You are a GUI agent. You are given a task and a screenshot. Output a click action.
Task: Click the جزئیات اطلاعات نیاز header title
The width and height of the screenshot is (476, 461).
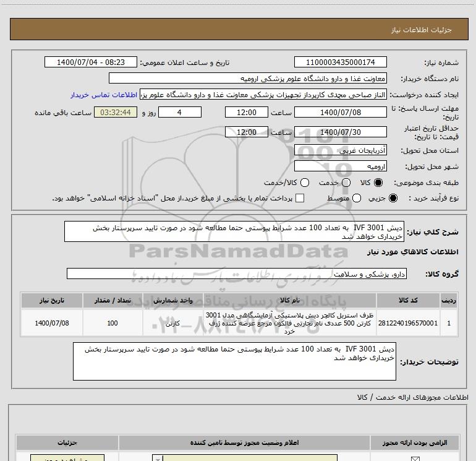point(422,30)
